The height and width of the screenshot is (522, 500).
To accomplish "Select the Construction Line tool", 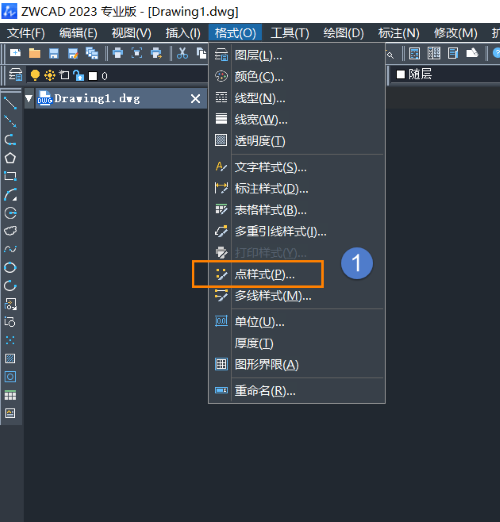I will tap(10, 121).
